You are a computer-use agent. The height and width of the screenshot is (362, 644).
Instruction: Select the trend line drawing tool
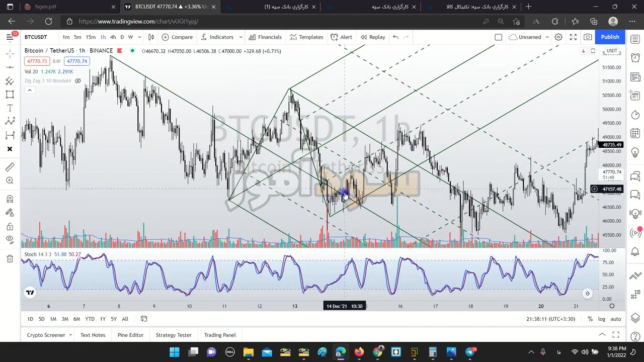[x=10, y=67]
